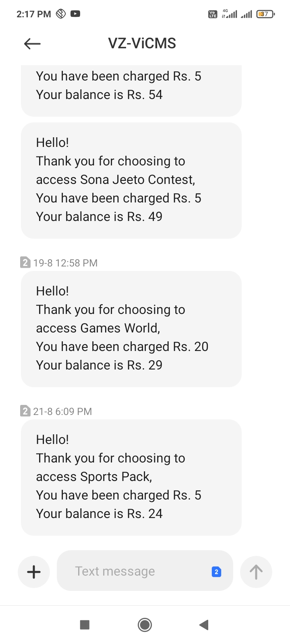Switch SIM using the blue SIM 2 icon

tap(216, 572)
